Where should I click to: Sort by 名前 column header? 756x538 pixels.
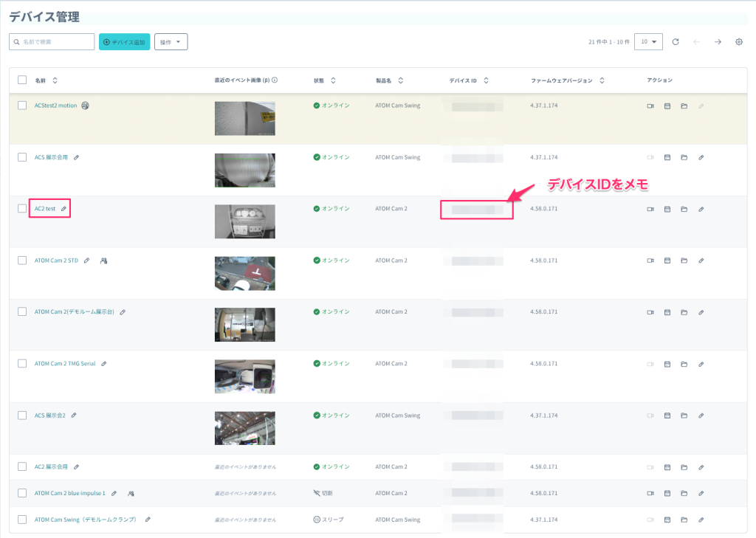(46, 80)
